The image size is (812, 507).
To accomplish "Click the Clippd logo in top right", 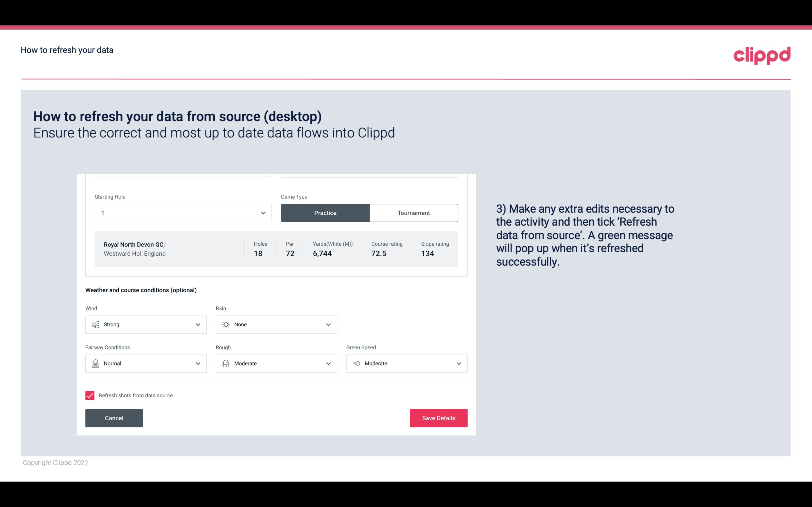I will [x=762, y=54].
